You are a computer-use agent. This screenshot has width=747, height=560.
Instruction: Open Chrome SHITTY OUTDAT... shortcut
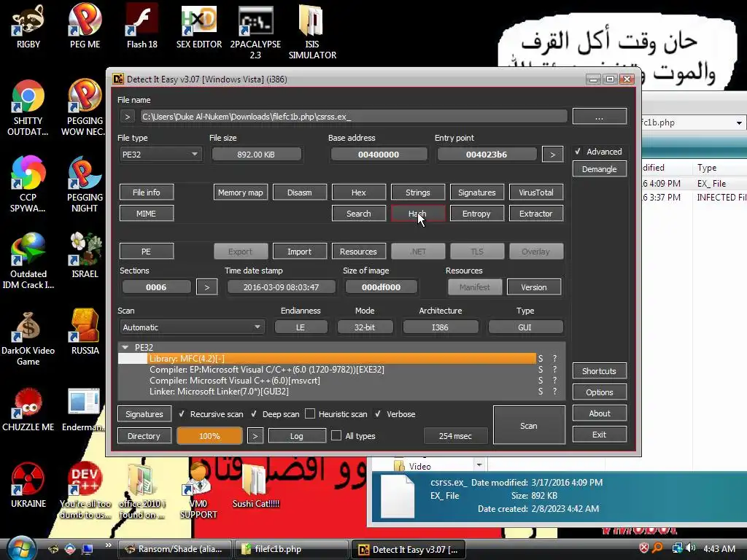click(x=28, y=109)
